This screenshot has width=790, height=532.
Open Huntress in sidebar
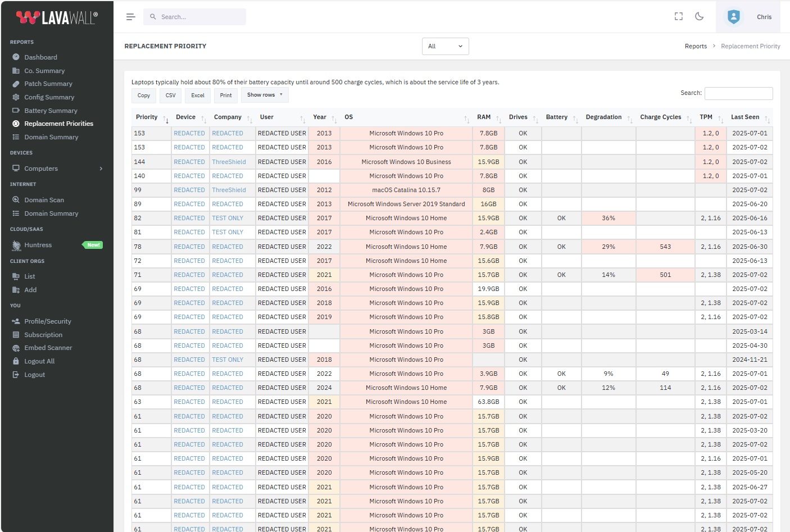click(x=38, y=245)
